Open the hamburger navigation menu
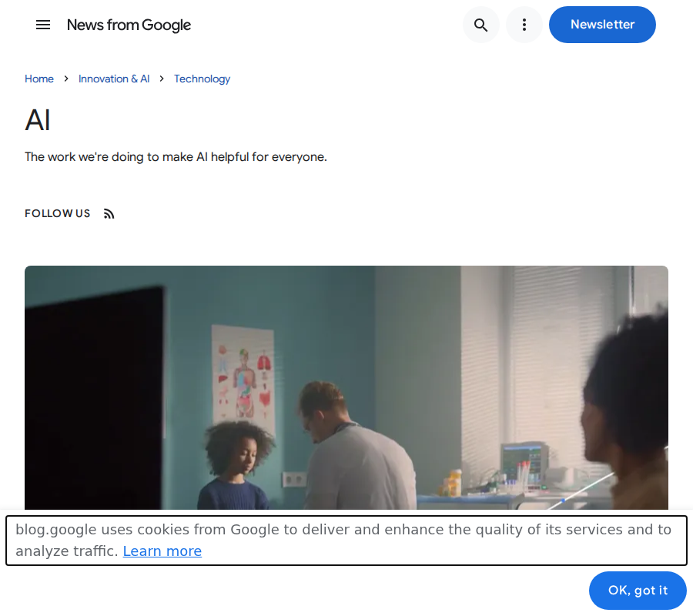 click(x=43, y=25)
